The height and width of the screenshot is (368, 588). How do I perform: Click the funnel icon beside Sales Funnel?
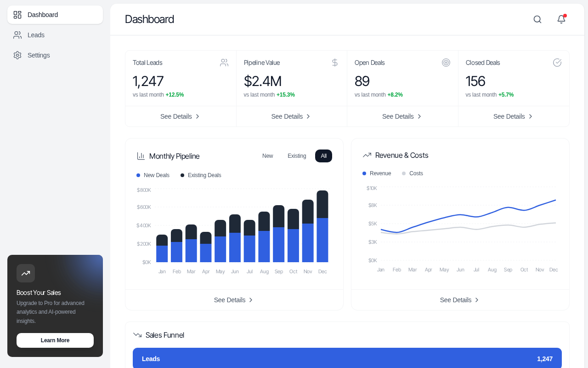click(136, 334)
